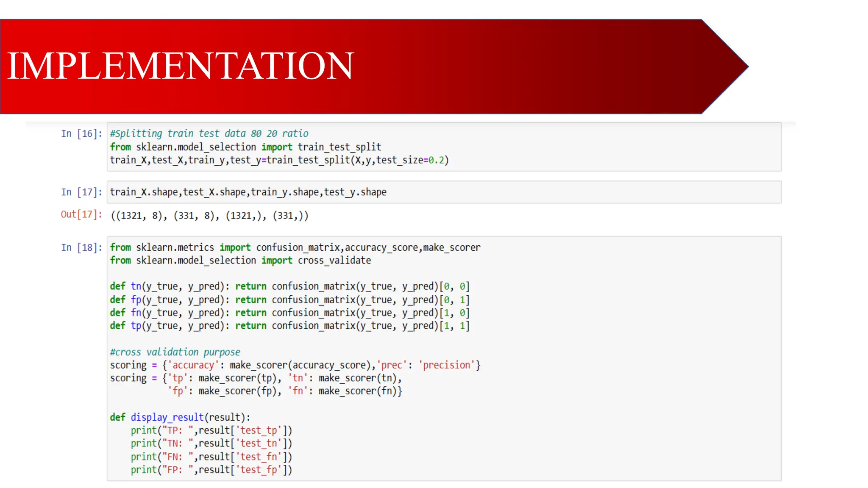Click the In [17] cell prompt

coord(81,192)
